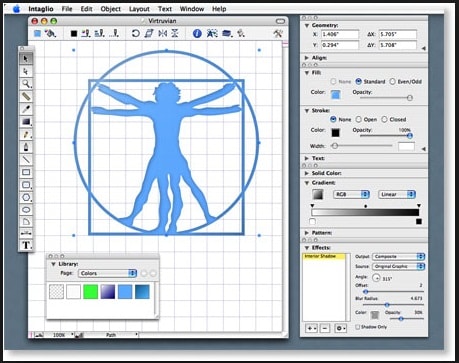Open the Window menu
This screenshot has width=459, height=363.
click(192, 9)
